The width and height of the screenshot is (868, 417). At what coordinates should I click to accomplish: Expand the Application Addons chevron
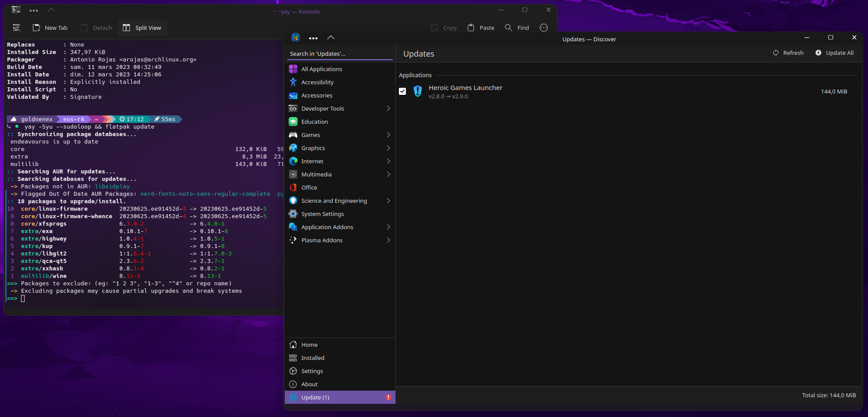[388, 227]
